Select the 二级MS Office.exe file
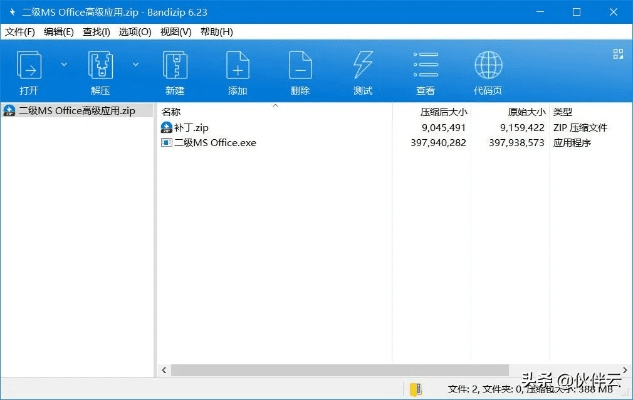The width and height of the screenshot is (633, 400). pos(214,143)
